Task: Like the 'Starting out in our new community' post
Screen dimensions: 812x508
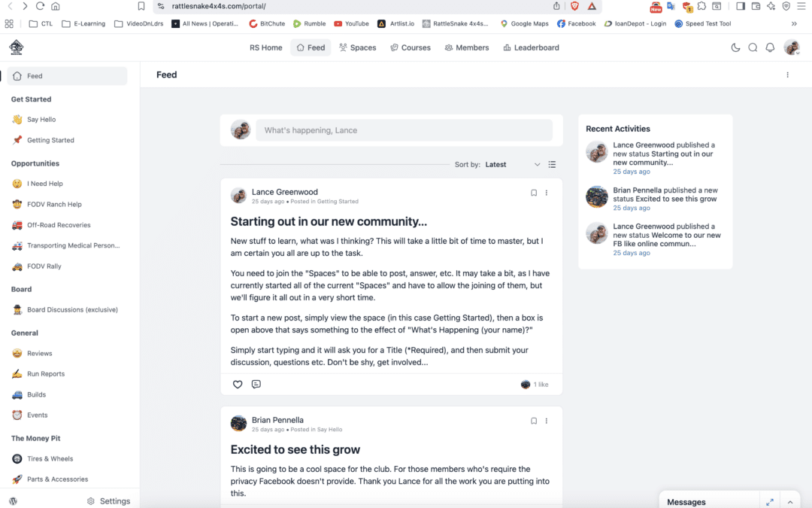Action: pos(237,384)
